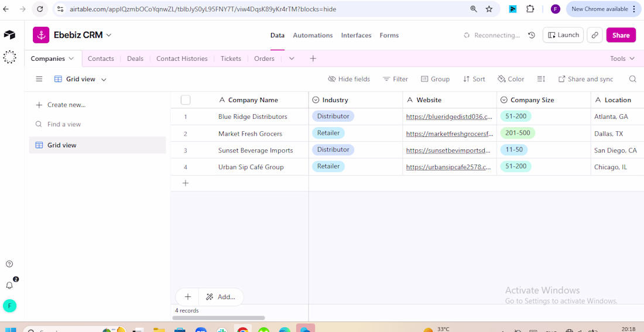
Task: Click the search magnifier in view toolbar
Action: (x=632, y=79)
